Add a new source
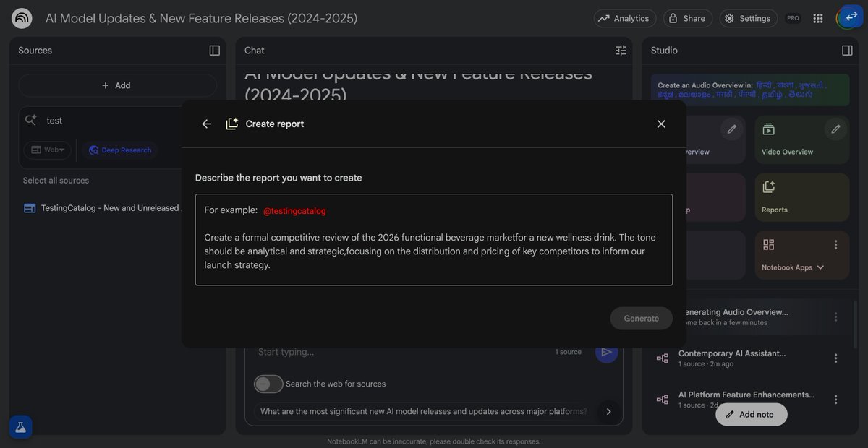This screenshot has width=868, height=448. tap(117, 85)
